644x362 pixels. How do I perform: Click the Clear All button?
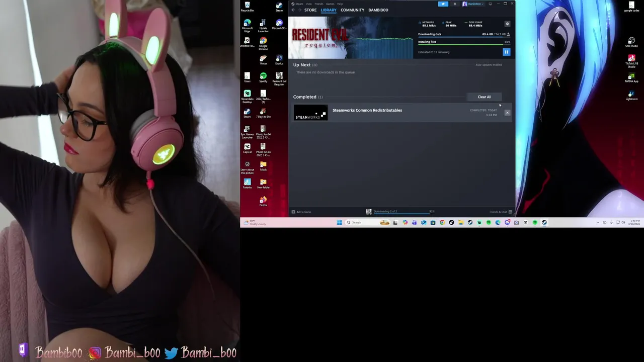coord(484,97)
